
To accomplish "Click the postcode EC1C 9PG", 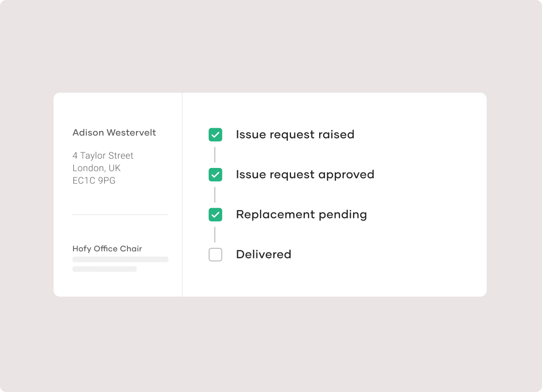I will click(x=94, y=180).
